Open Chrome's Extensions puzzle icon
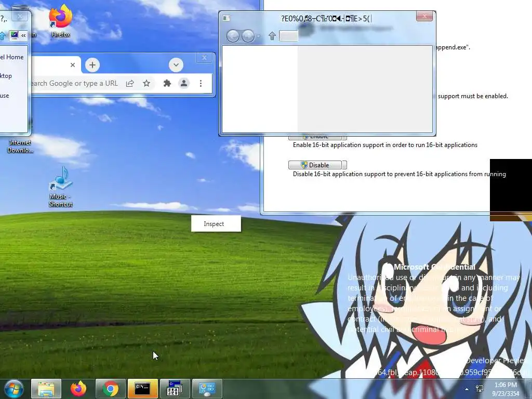 coord(167,83)
